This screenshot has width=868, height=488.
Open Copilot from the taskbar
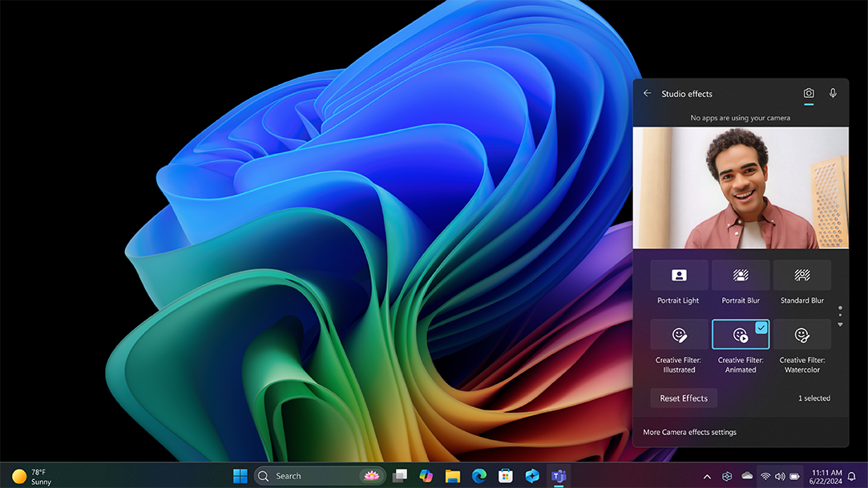[426, 476]
